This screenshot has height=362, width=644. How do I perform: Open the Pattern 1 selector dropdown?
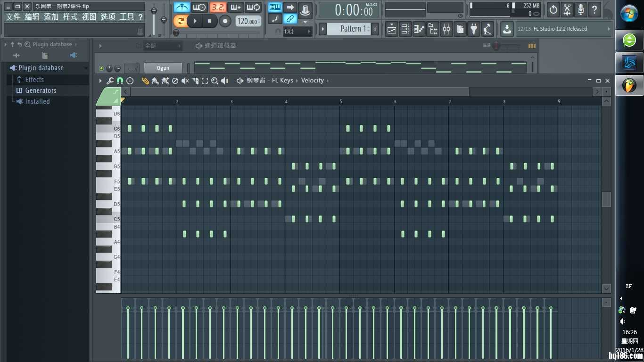click(x=350, y=29)
